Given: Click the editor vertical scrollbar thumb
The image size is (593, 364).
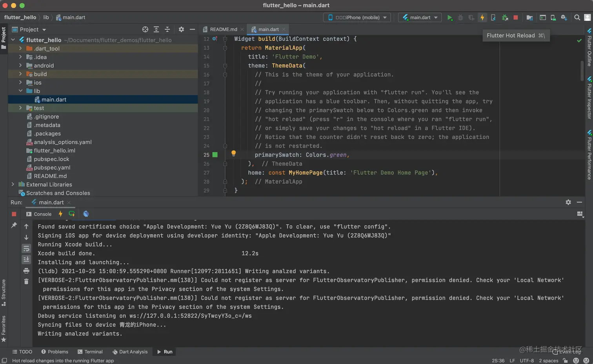Looking at the screenshot, I should click(x=582, y=71).
